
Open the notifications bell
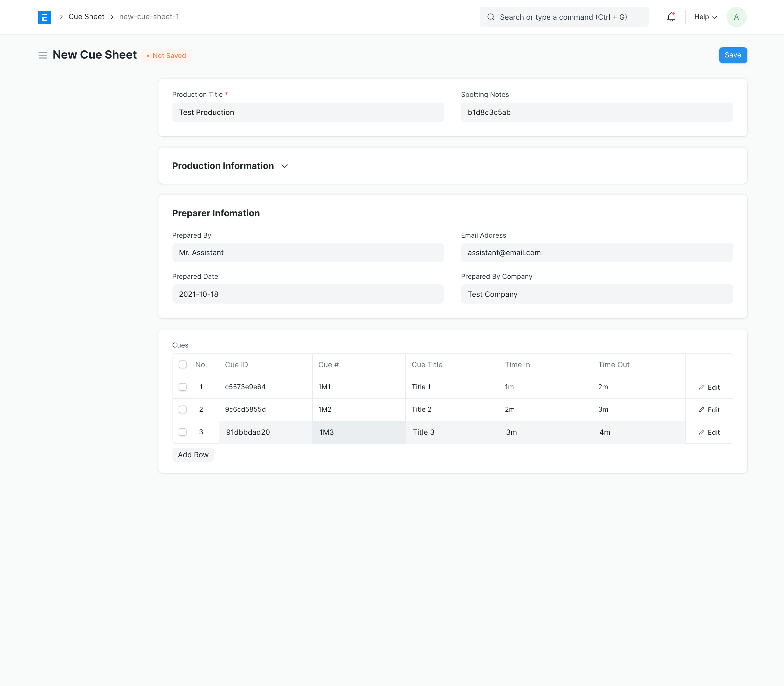point(671,17)
